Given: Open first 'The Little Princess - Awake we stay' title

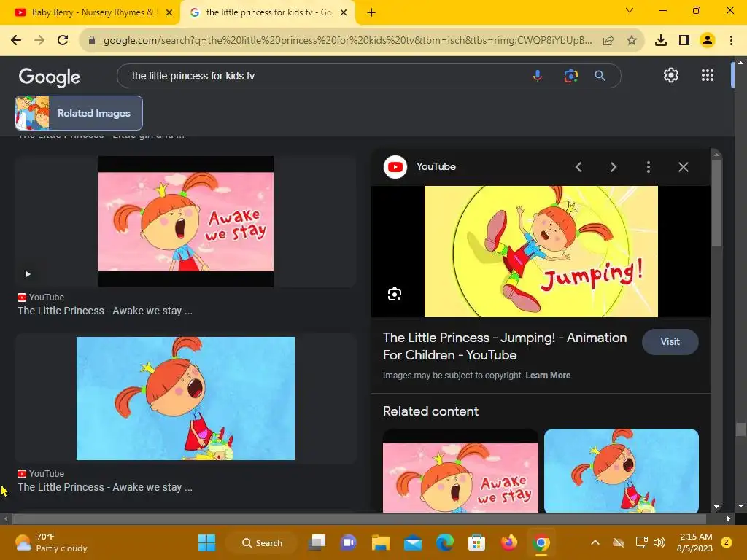Looking at the screenshot, I should tap(105, 311).
